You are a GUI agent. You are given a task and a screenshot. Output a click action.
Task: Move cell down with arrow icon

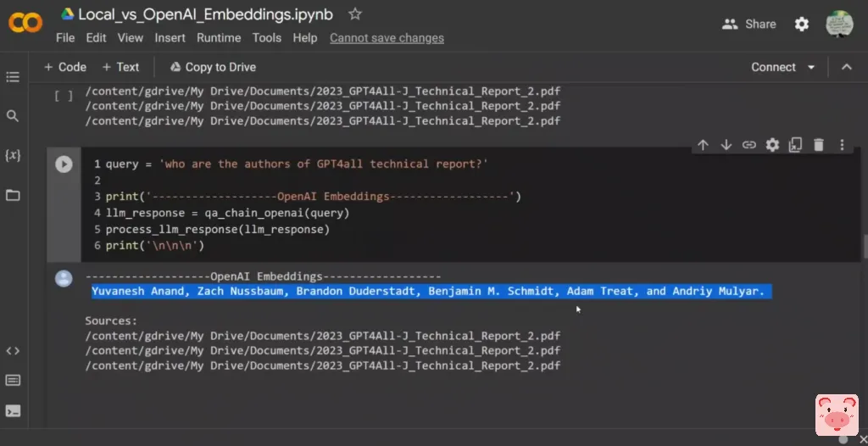[x=726, y=145]
